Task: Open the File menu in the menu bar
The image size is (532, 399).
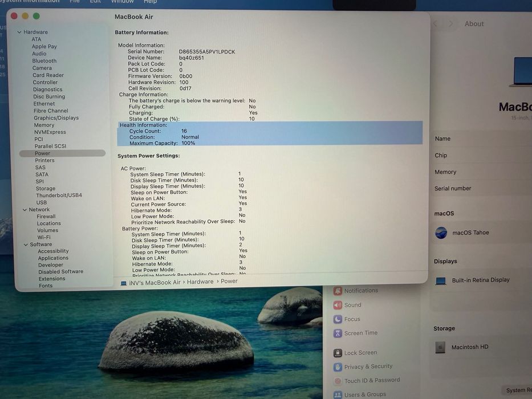Action: 75,2
